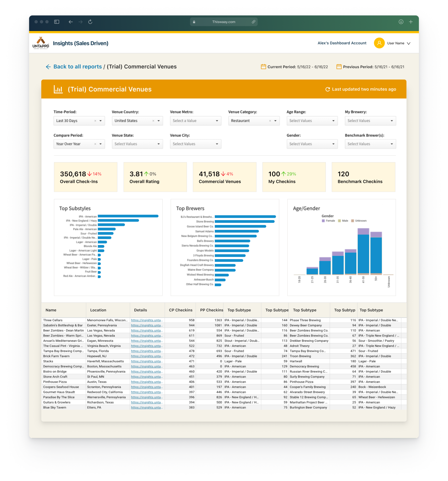The image size is (448, 481).
Task: Click the Current Period calendar icon
Action: [263, 67]
